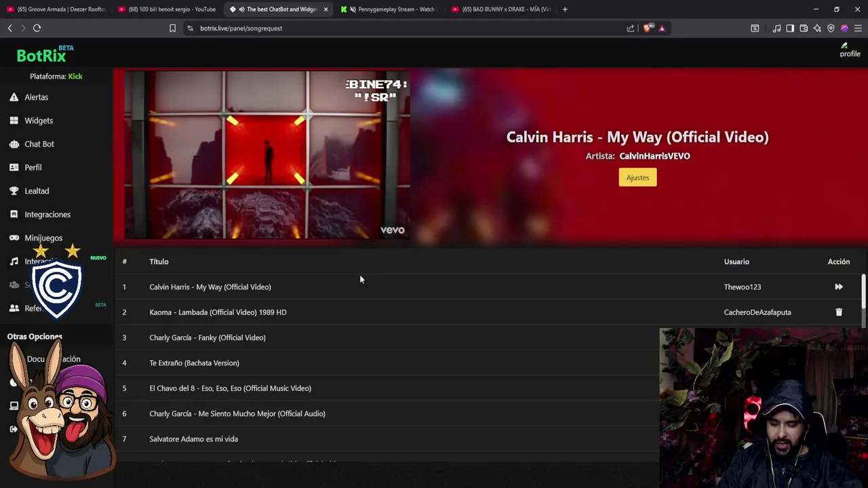868x488 pixels.
Task: Mute the speaker icon on the BotRix tab
Action: point(242,9)
